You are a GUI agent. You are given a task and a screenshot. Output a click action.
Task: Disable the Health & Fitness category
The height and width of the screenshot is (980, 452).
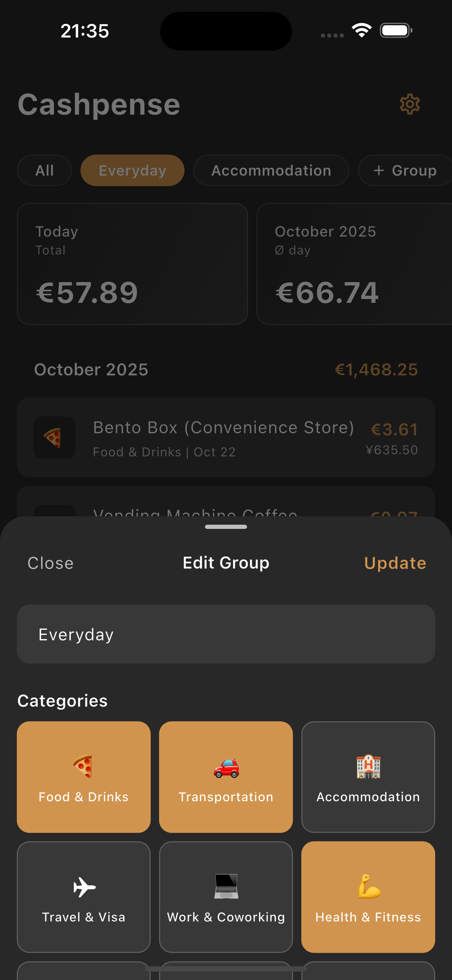pos(368,898)
